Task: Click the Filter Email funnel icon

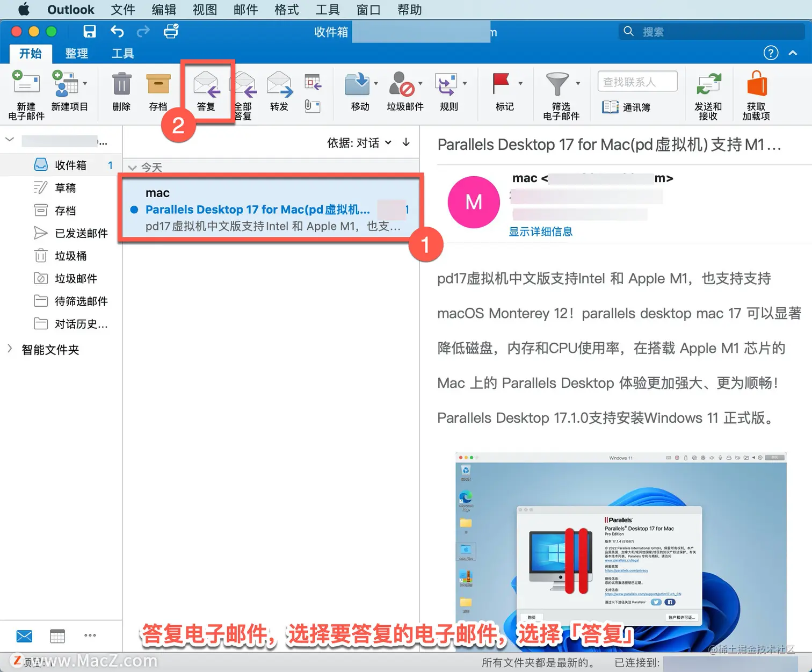Action: (x=557, y=84)
